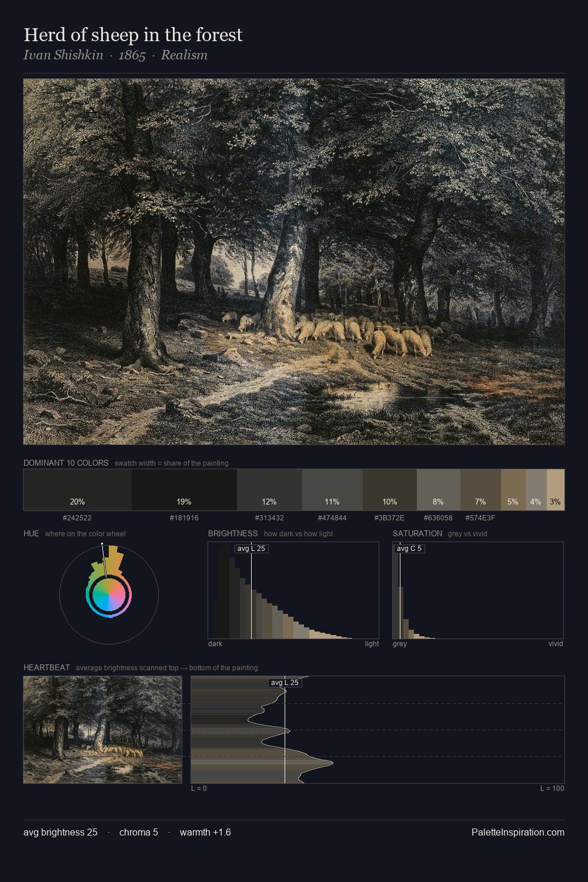The width and height of the screenshot is (588, 882).
Task: Click the brightness histogram chart
Action: pos(293,590)
